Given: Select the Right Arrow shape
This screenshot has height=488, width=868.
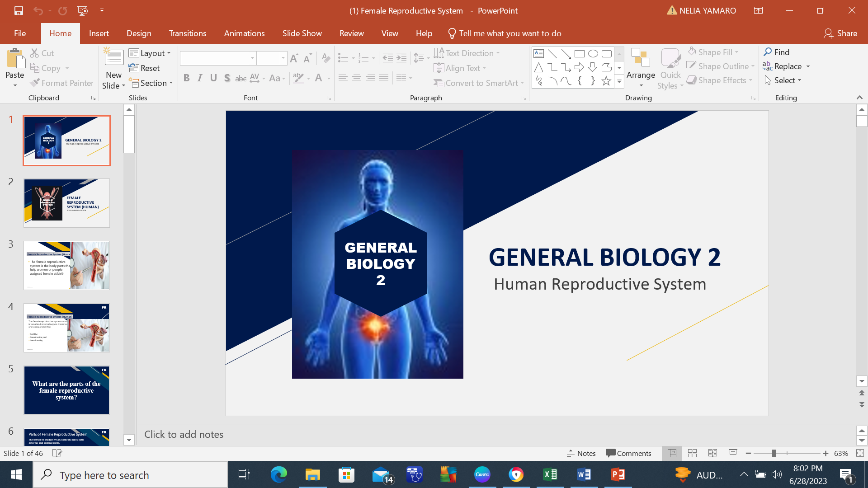Looking at the screenshot, I should click(x=579, y=67).
